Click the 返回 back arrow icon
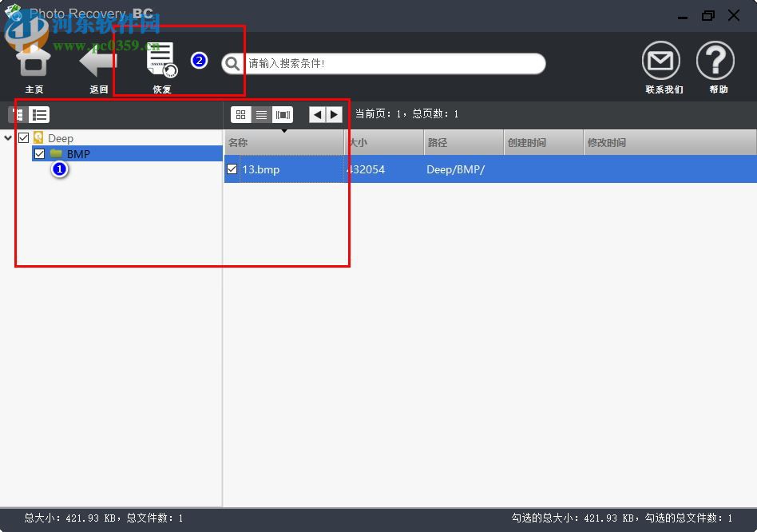 tap(97, 64)
